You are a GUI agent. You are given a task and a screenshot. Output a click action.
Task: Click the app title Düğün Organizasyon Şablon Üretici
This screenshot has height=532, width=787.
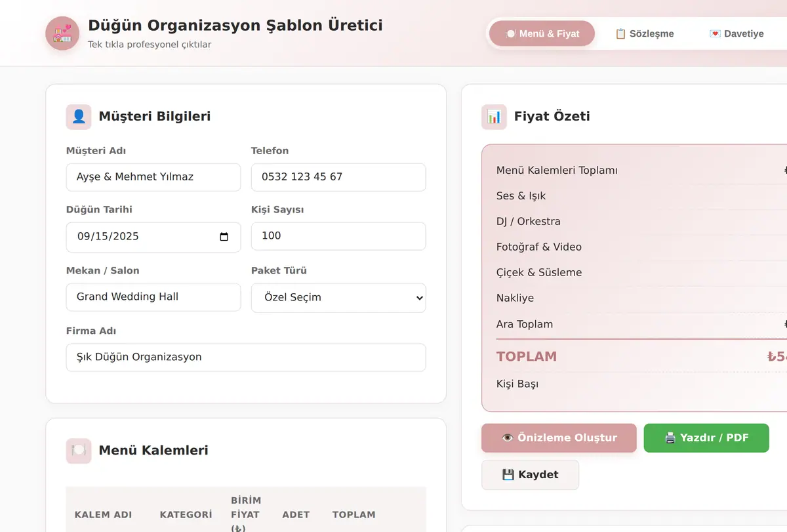[x=235, y=26]
